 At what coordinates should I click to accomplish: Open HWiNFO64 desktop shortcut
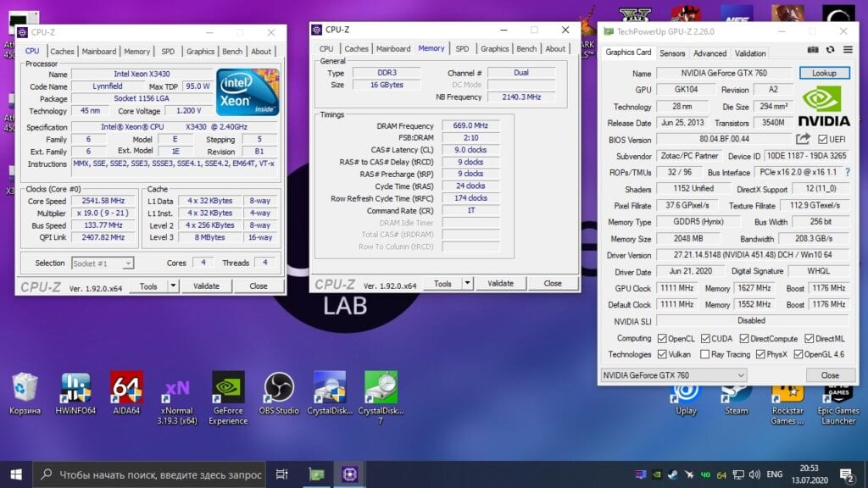tap(75, 393)
